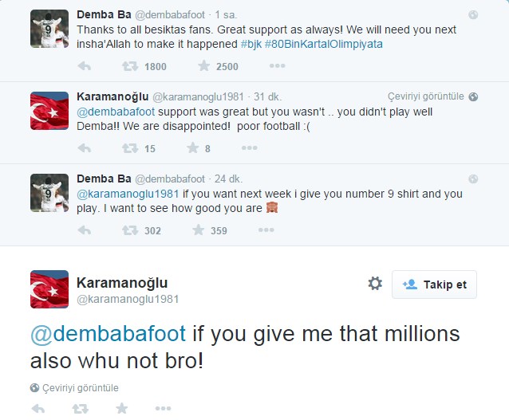509x420 pixels.
Task: Open @dembabafoot mention in the main tweet
Action: click(x=108, y=333)
